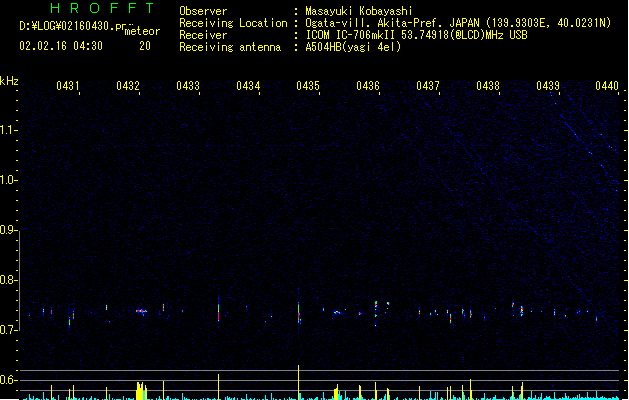Click the 0.6 kHz axis label
This screenshot has height=400, width=629.
click(x=8, y=380)
